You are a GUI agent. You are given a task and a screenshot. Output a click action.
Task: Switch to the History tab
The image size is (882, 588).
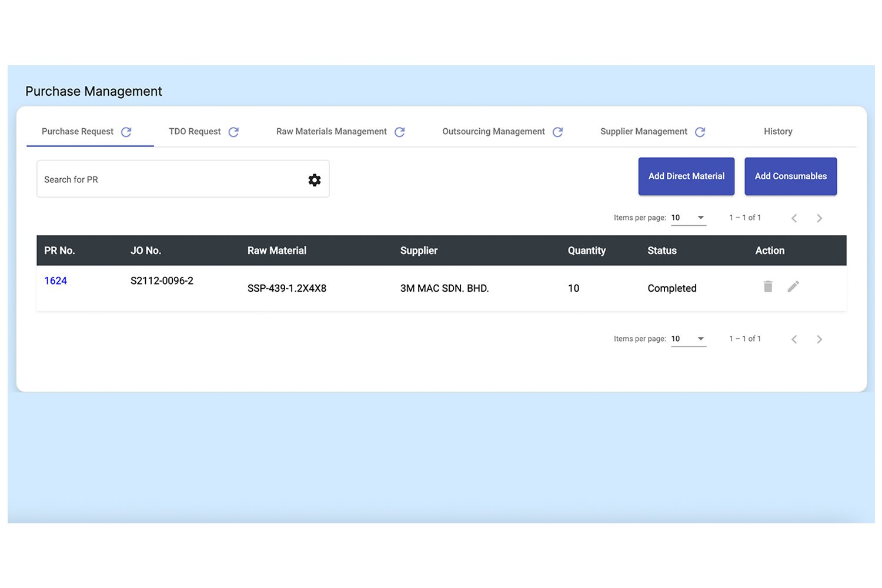click(777, 132)
